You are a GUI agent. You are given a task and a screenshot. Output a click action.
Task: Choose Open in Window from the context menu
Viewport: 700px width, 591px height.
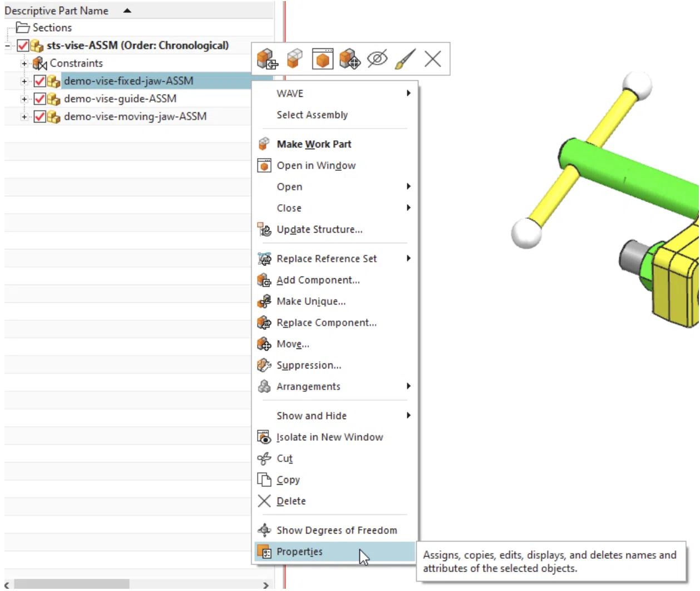[335, 165]
